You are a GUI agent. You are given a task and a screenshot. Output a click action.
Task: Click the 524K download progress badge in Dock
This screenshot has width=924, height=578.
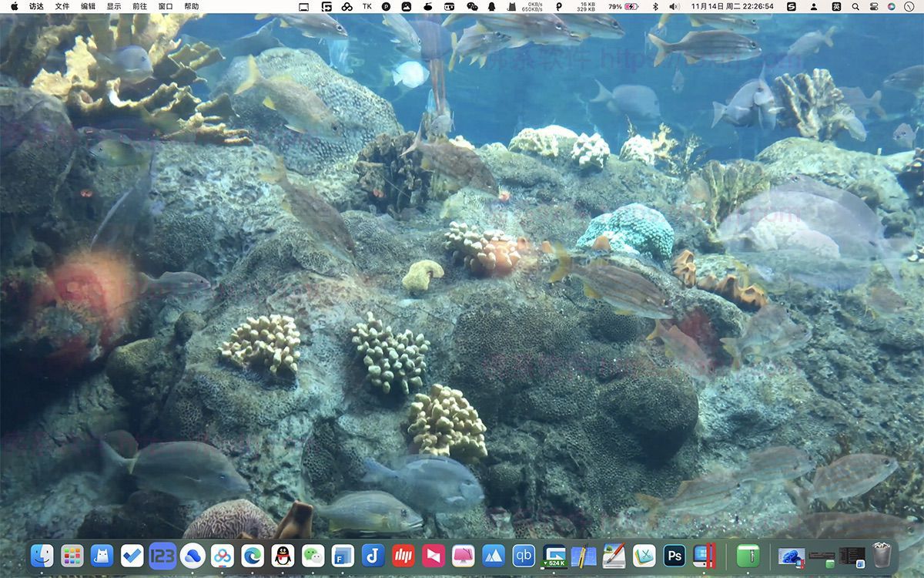(x=554, y=563)
